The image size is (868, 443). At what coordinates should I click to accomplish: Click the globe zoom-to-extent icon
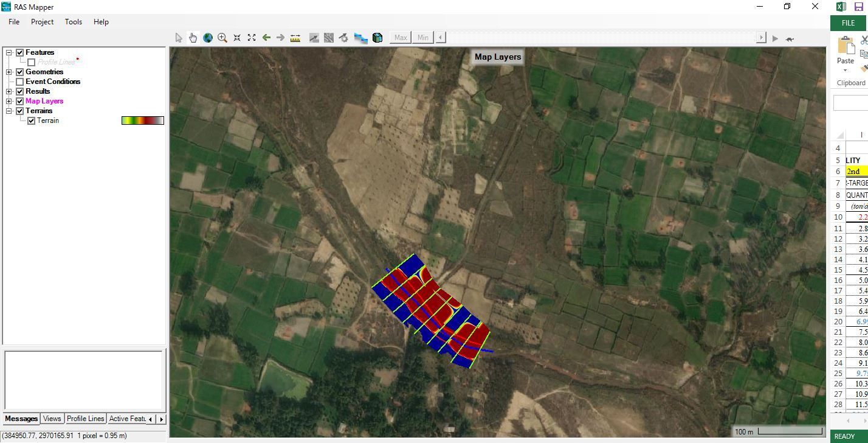208,38
